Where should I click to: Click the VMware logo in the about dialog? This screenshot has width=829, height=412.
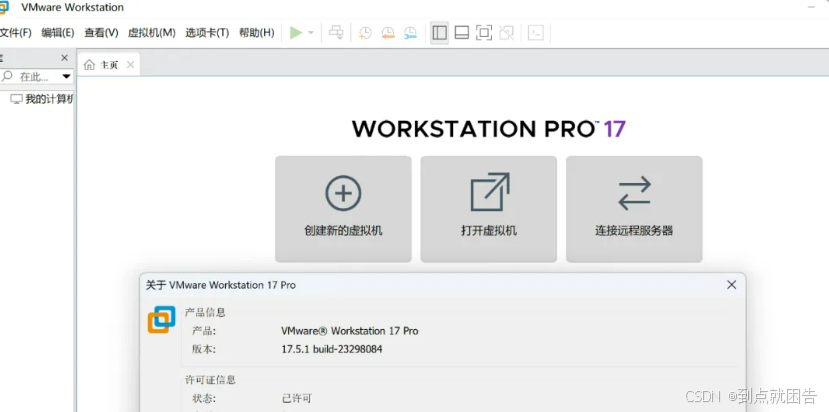(x=161, y=320)
